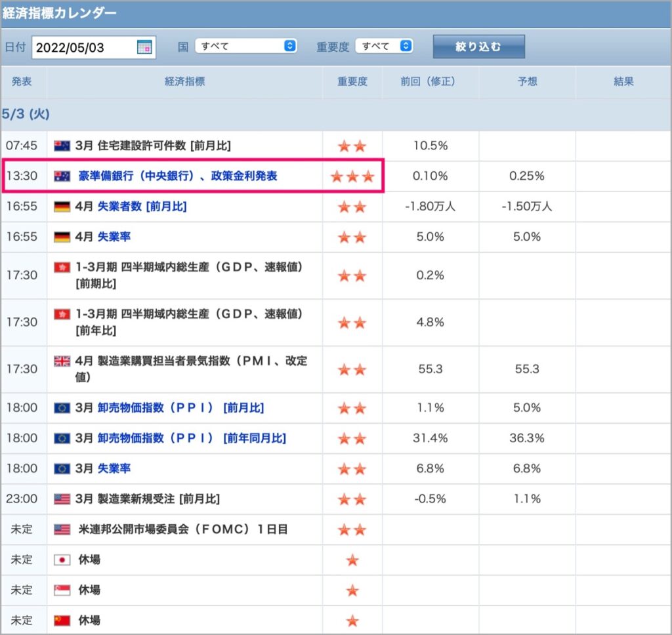Click the three-star rating for 政策金利発表
672x635 pixels.
click(x=352, y=176)
